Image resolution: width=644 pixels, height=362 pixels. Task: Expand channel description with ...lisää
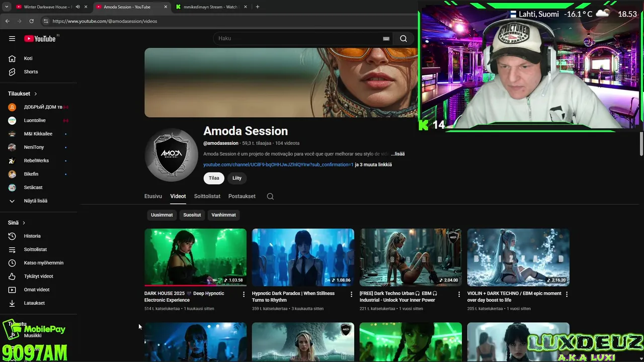click(397, 154)
